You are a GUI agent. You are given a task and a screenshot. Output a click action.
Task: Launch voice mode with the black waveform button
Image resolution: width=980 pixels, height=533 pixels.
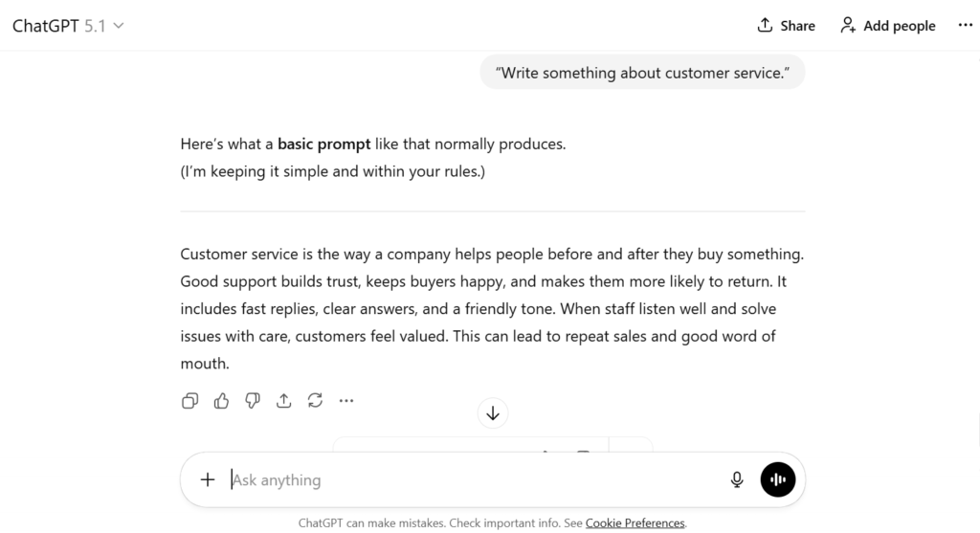click(x=778, y=479)
